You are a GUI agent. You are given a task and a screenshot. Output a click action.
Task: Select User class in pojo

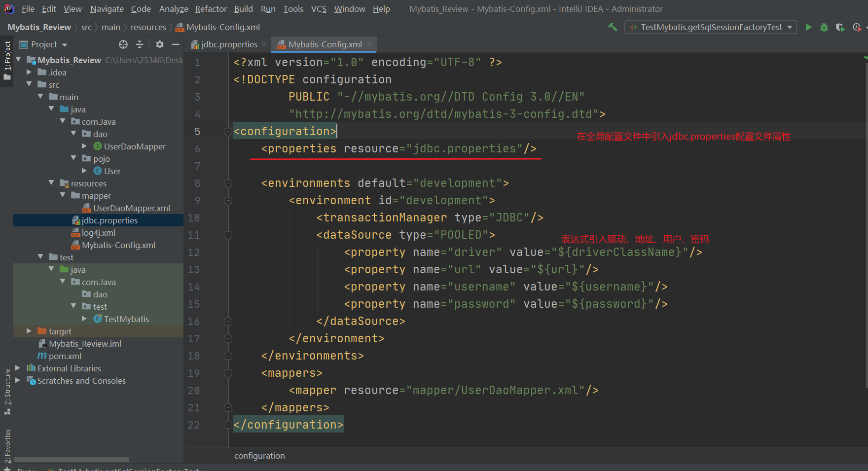pos(112,171)
